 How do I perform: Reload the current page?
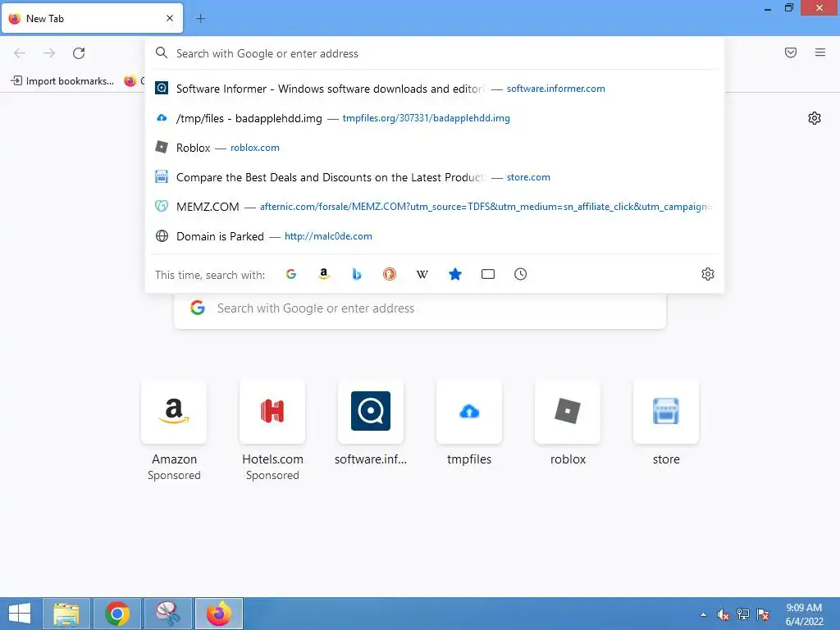(x=79, y=53)
